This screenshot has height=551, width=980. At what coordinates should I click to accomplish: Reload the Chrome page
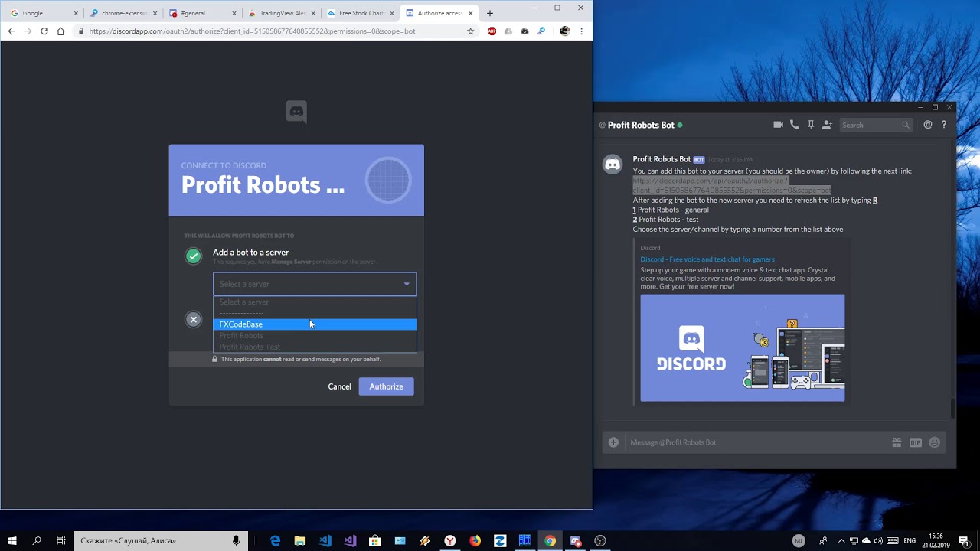point(44,31)
